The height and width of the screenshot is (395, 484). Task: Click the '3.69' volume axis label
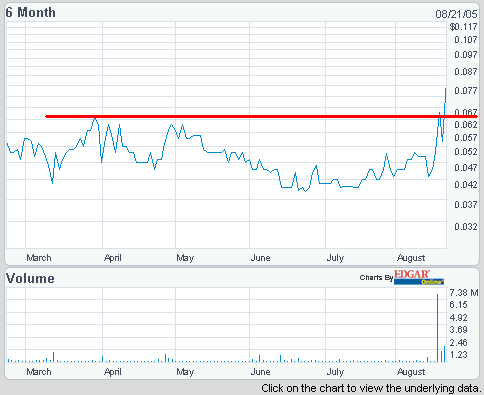tap(458, 330)
